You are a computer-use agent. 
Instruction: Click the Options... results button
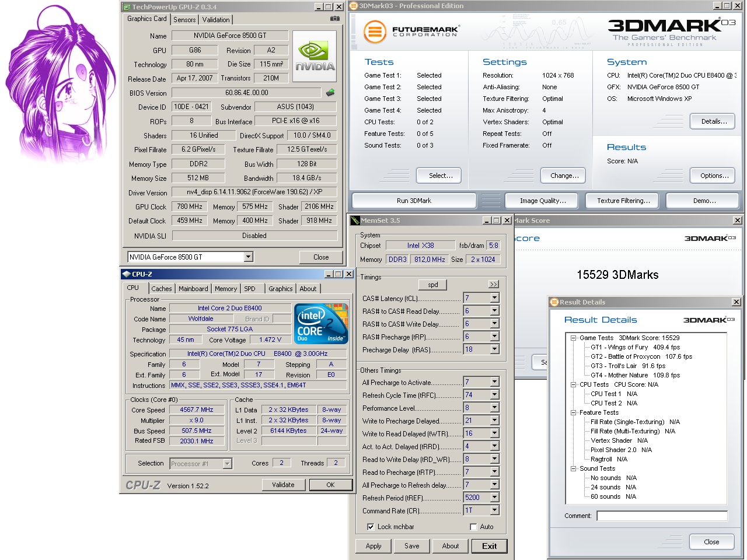(713, 176)
